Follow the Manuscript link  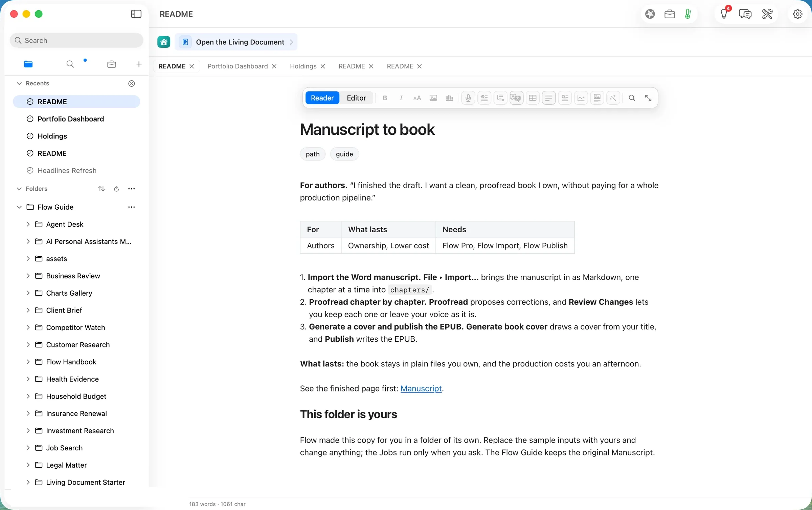421,388
